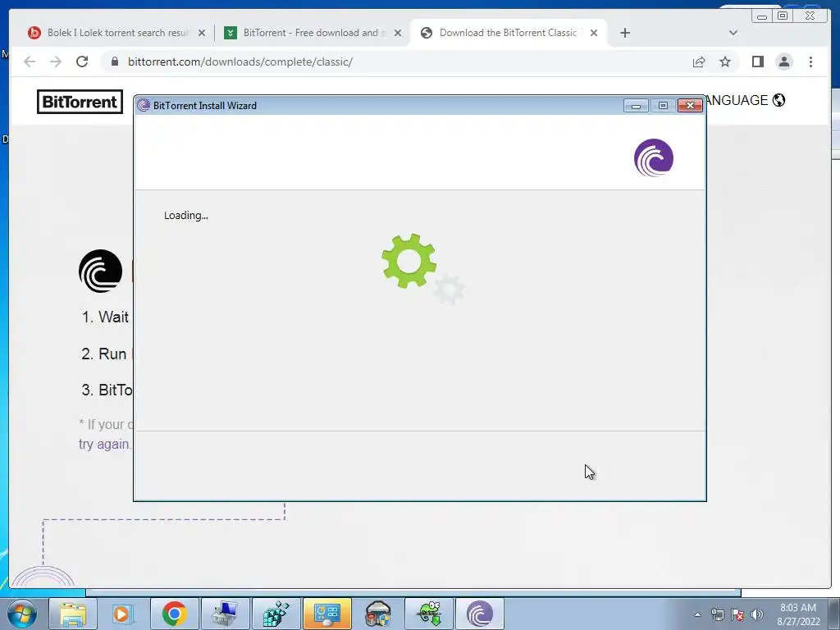Image resolution: width=840 pixels, height=630 pixels.
Task: Bookmark this page with the star icon
Action: (725, 62)
